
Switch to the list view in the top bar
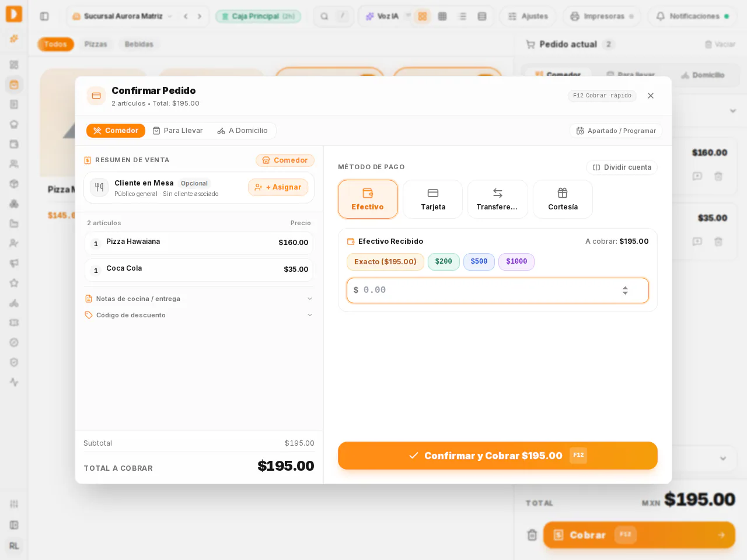[462, 16]
